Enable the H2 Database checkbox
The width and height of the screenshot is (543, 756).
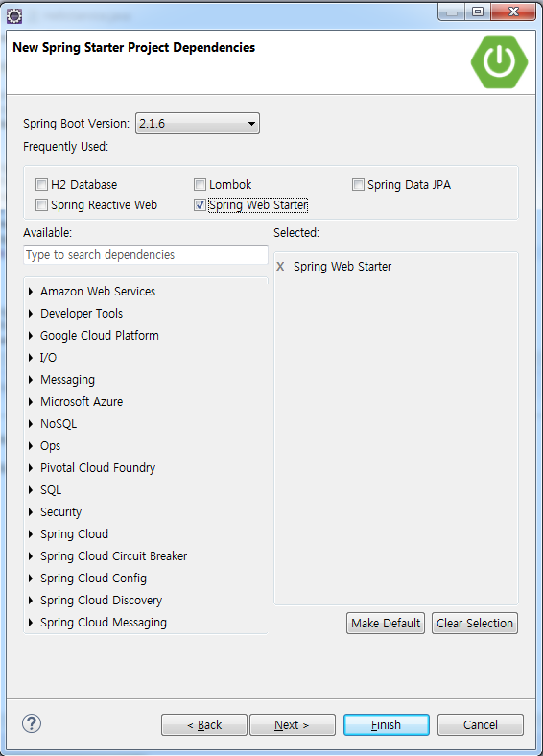tap(41, 184)
